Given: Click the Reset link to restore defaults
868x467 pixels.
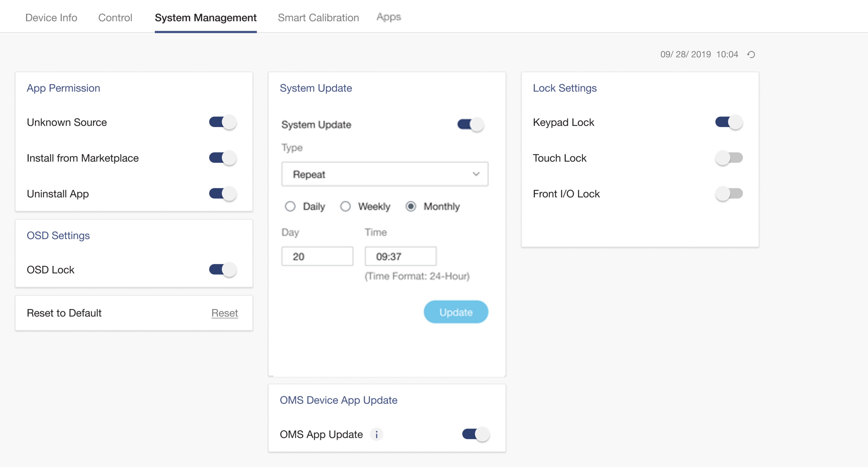Looking at the screenshot, I should 224,313.
